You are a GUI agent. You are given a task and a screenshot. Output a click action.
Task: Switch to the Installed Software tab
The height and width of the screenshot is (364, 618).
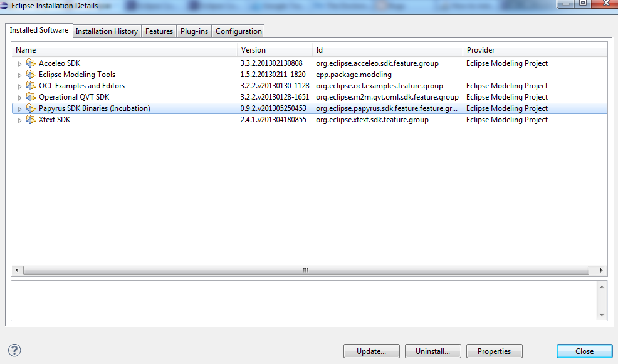[39, 30]
